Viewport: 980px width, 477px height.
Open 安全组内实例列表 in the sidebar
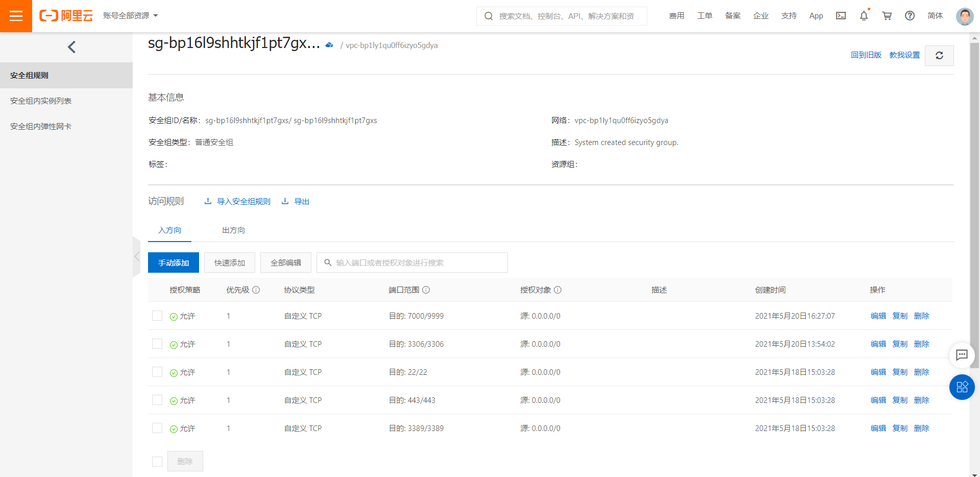click(41, 101)
